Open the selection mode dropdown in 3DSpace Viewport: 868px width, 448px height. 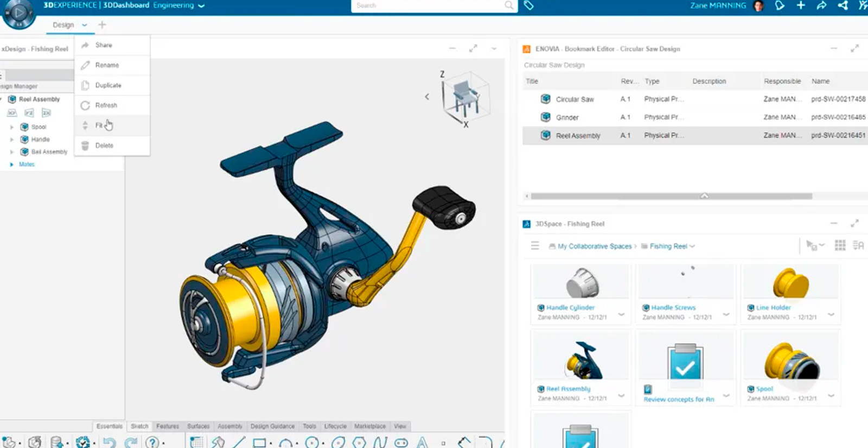click(815, 245)
